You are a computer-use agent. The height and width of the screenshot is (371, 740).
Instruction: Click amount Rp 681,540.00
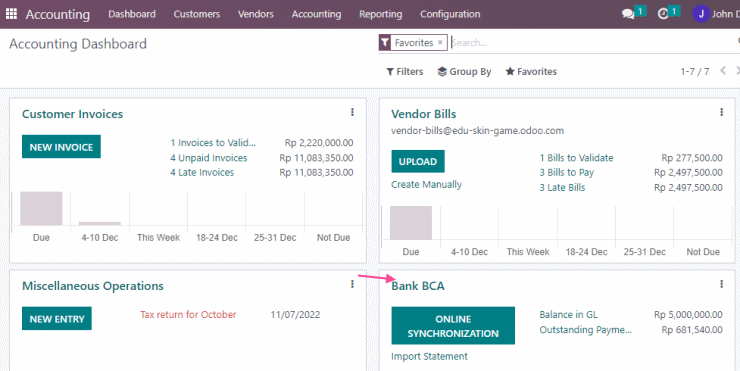pyautogui.click(x=692, y=329)
